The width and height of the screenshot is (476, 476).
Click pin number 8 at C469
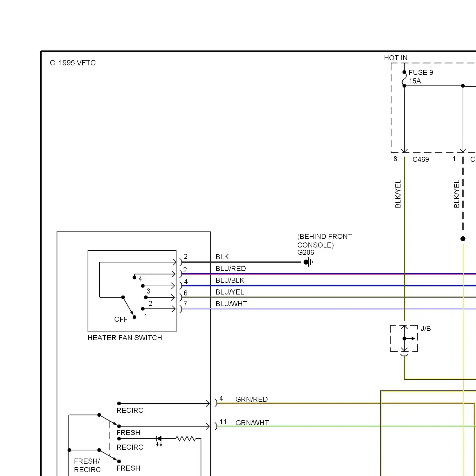[x=395, y=159]
